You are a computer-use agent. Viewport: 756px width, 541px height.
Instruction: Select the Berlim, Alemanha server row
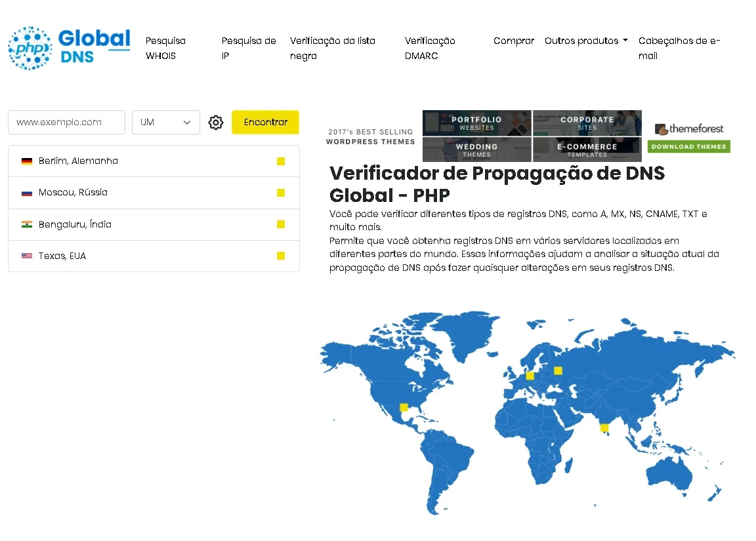click(x=154, y=161)
